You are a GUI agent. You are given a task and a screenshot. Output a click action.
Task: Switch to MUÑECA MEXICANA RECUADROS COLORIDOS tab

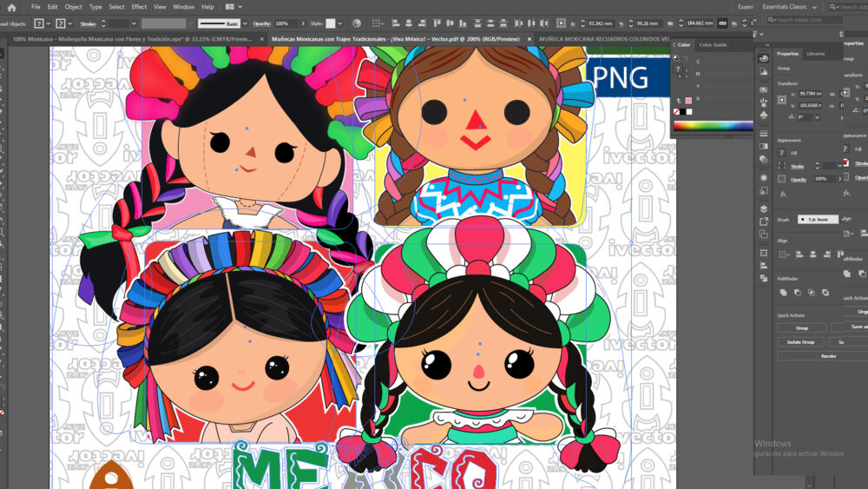(604, 39)
